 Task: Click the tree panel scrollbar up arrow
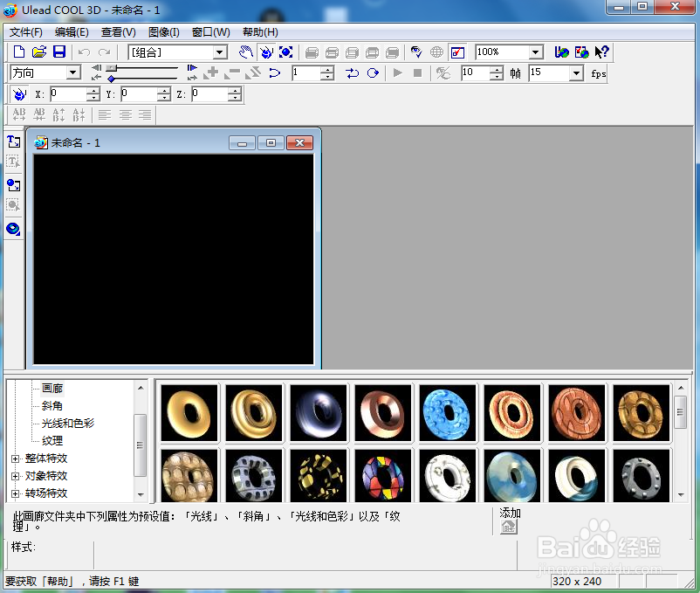[x=141, y=388]
